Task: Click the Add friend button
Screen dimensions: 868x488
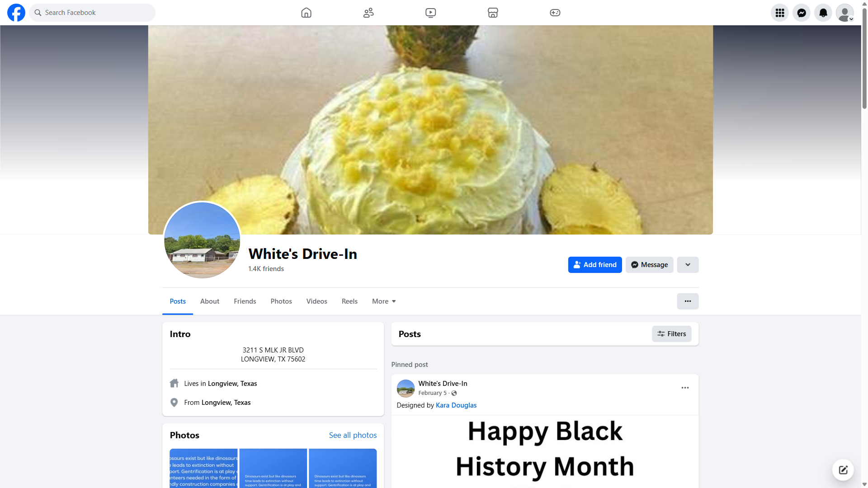Action: coord(595,265)
